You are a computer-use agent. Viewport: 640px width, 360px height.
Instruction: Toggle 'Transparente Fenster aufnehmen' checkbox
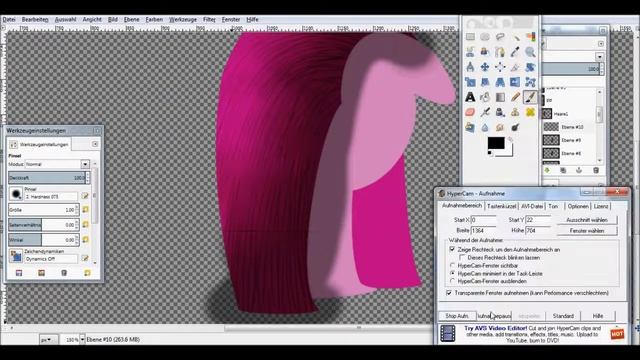pyautogui.click(x=449, y=293)
